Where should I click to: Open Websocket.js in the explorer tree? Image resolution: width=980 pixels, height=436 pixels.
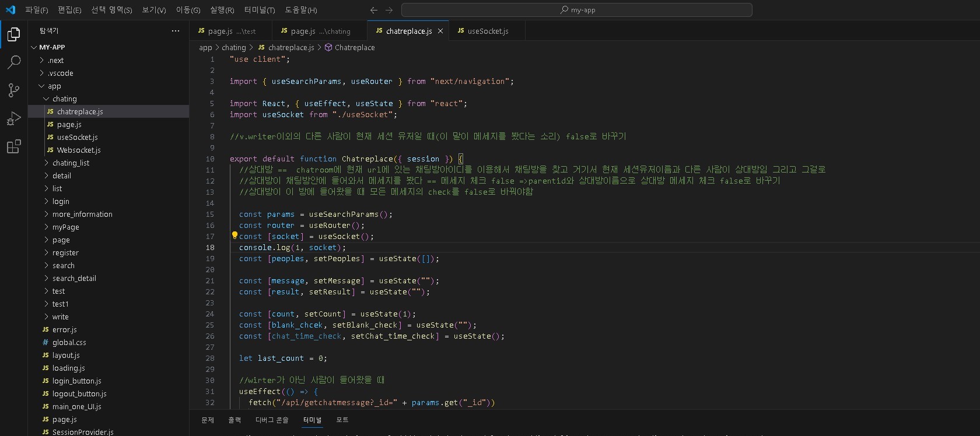coord(108,150)
